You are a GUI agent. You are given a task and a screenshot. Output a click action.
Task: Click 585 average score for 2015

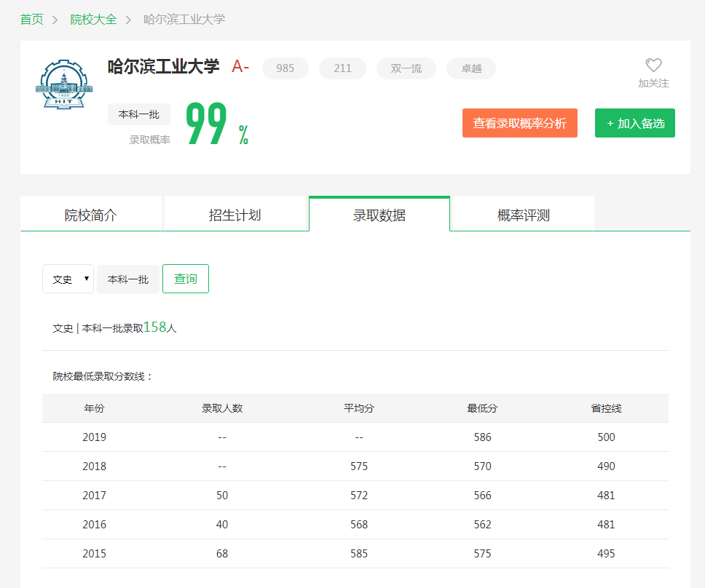point(359,554)
